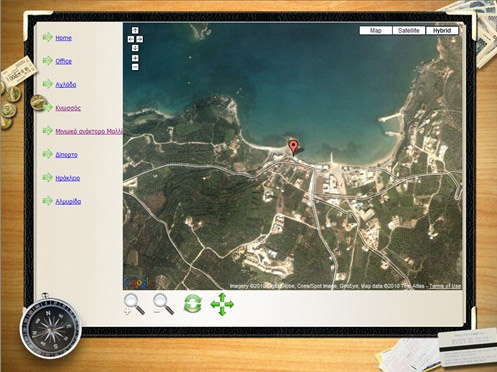Switch map view to Satellite
Screen dimensions: 497x372
409,30
